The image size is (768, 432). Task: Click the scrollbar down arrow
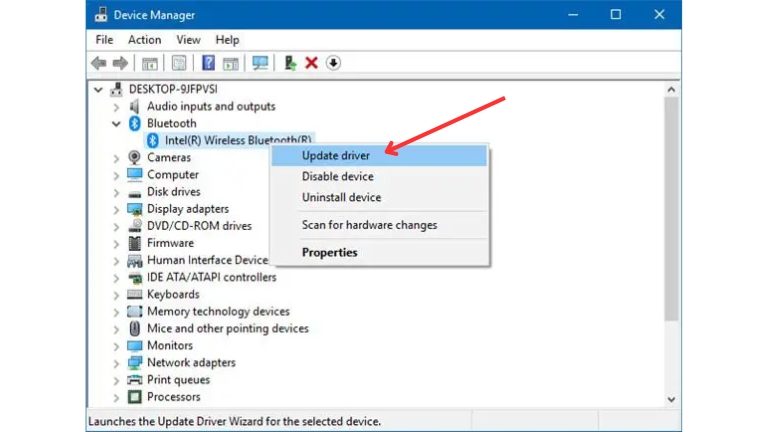coord(671,400)
